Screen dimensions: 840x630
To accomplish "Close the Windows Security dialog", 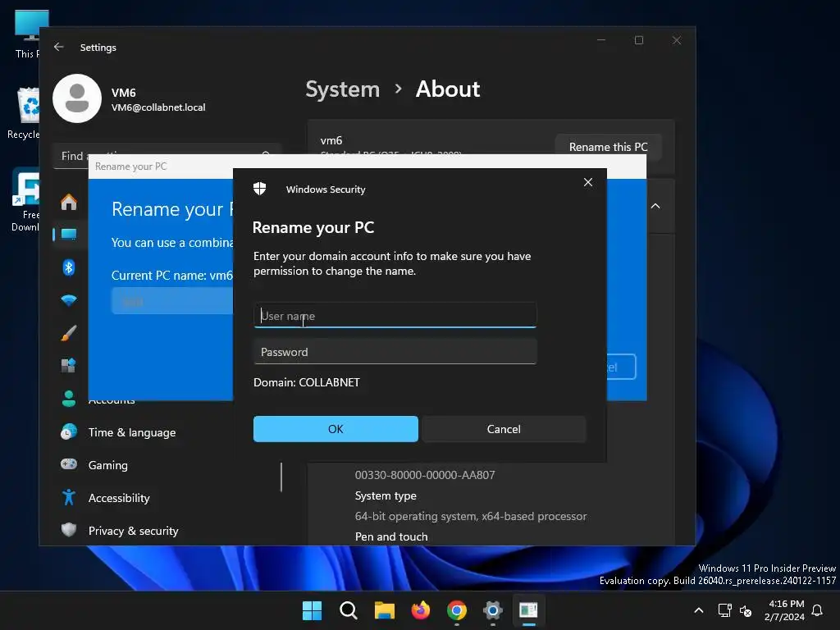I will (587, 182).
